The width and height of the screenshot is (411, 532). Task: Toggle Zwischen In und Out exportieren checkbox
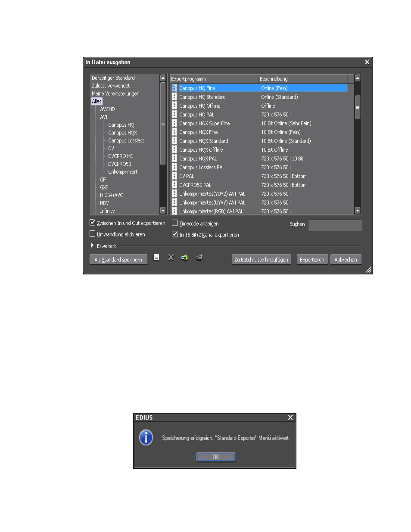[92, 223]
